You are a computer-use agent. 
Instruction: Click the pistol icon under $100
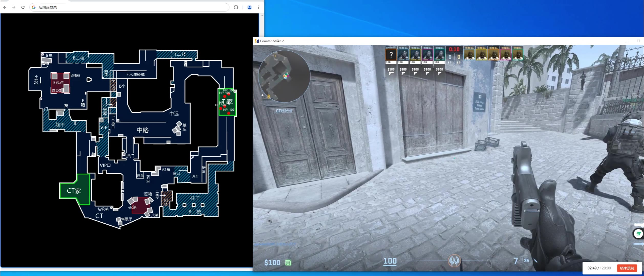pos(391,74)
